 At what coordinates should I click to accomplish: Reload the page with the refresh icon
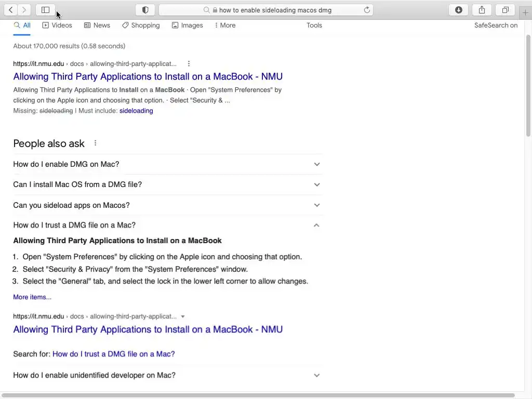coord(367,10)
